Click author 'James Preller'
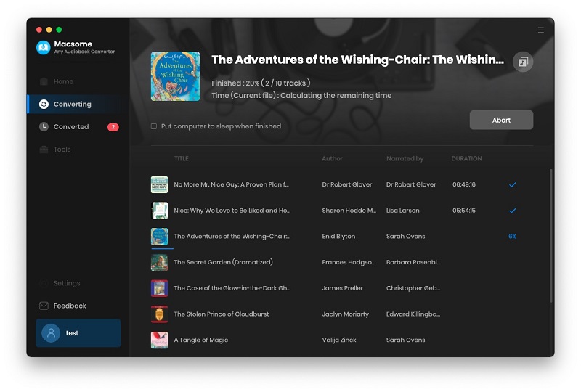The width and height of the screenshot is (581, 392). 342,288
